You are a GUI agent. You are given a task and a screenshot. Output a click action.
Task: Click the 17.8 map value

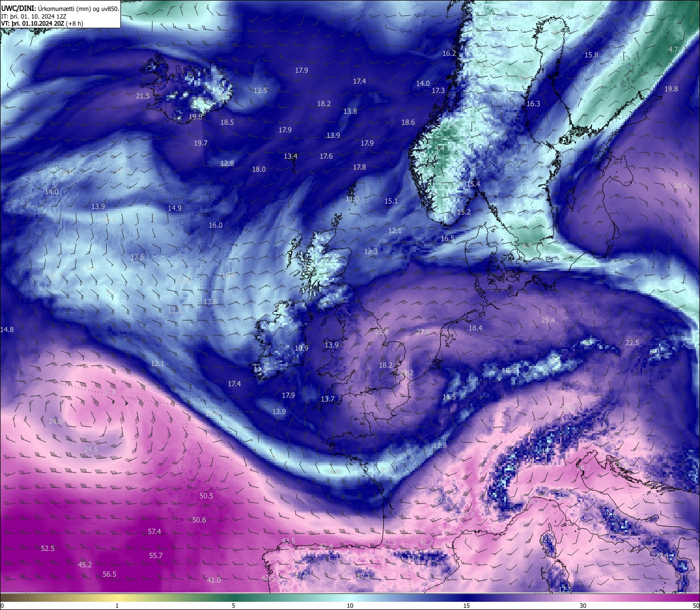coord(359,167)
